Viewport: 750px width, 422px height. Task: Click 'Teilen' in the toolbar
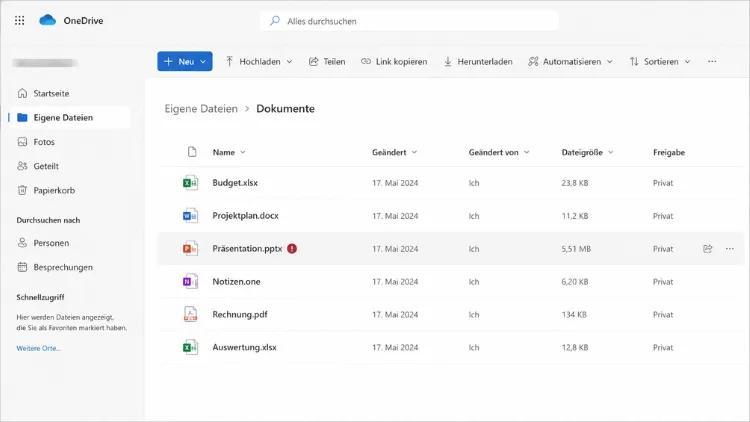point(327,62)
